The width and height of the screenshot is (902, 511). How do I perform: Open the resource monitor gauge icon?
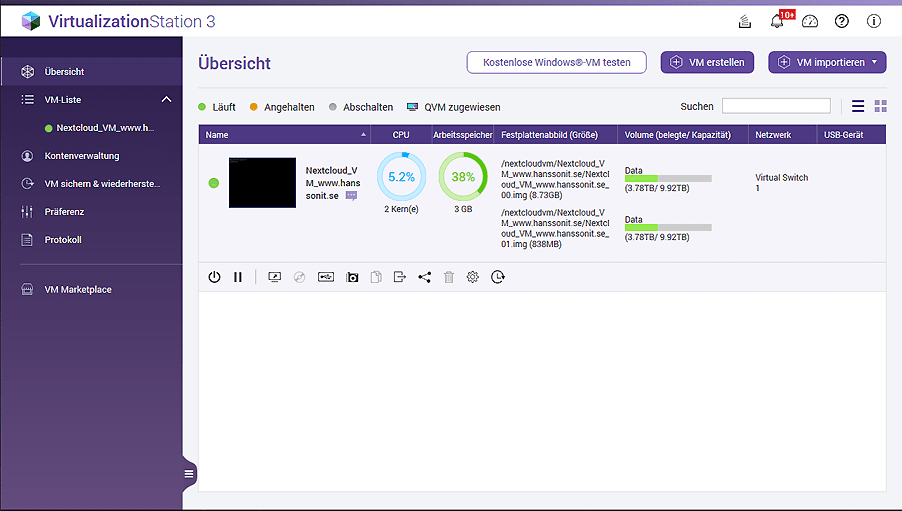[809, 21]
